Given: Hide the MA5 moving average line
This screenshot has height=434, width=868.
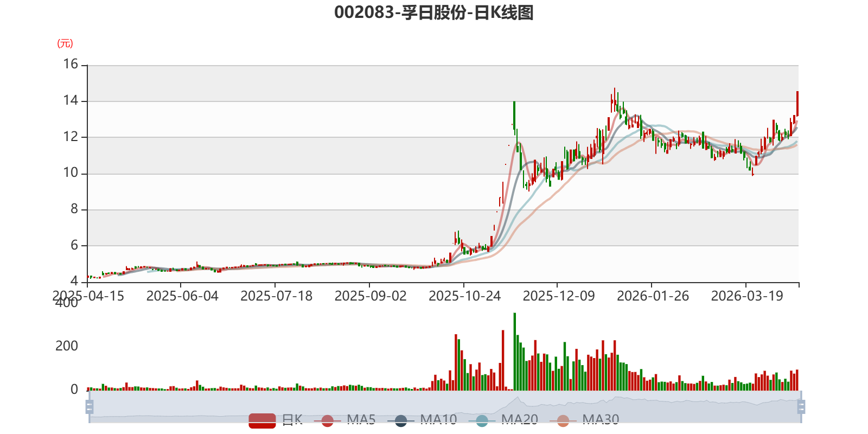Looking at the screenshot, I should point(344,420).
